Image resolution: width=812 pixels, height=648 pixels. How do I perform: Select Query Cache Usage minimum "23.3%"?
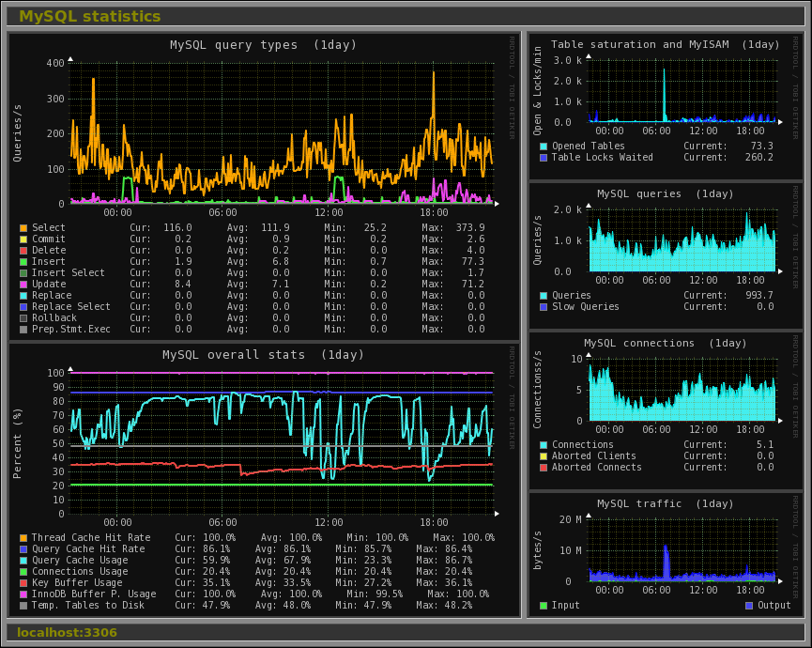(x=376, y=561)
